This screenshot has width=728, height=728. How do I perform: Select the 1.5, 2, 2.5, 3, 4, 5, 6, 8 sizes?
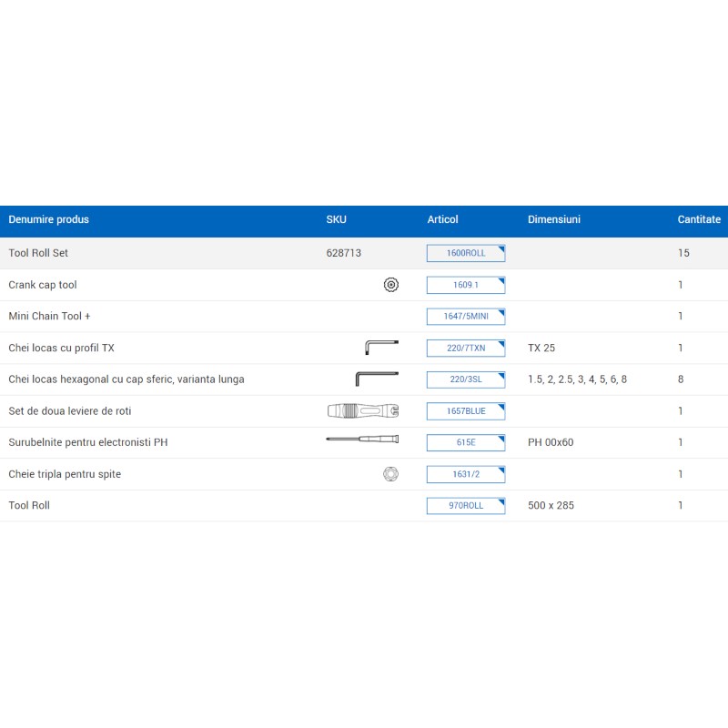coord(577,379)
